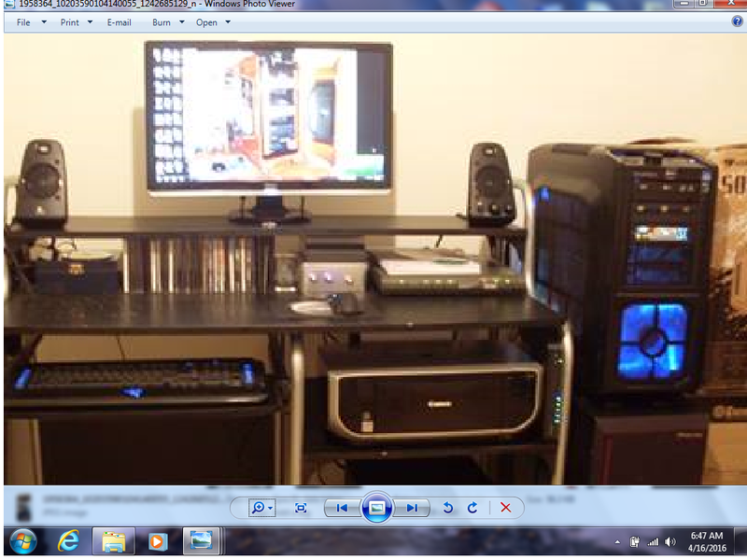Select the Photo Viewer taskbar button
This screenshot has height=560, width=747.
[x=201, y=541]
